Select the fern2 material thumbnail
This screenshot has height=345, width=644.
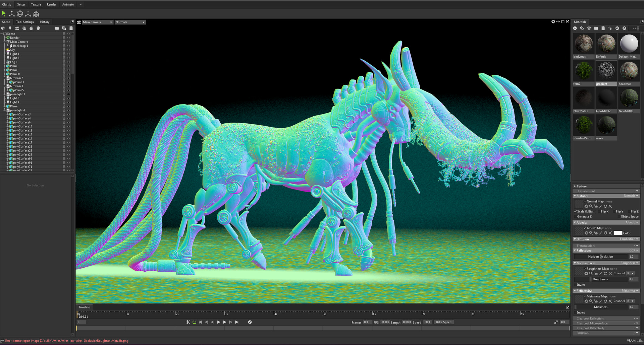coord(584,71)
